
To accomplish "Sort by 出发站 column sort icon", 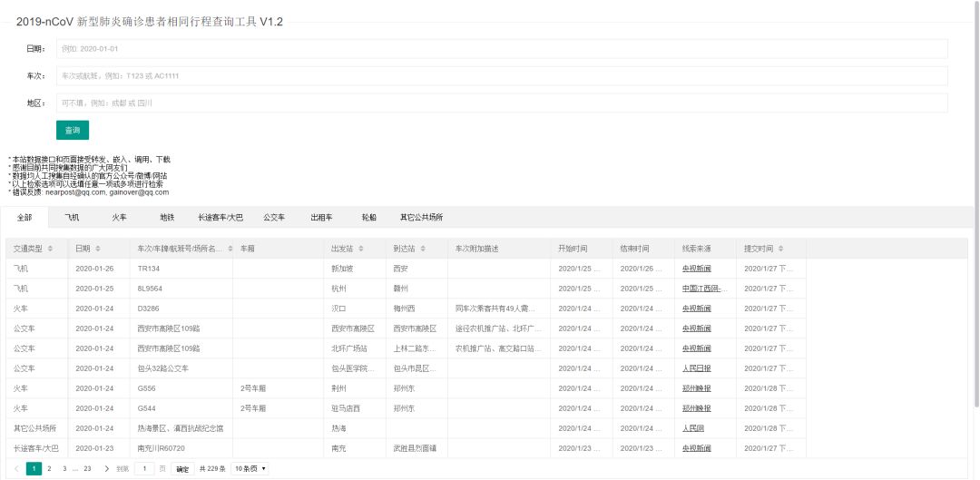I will [362, 249].
